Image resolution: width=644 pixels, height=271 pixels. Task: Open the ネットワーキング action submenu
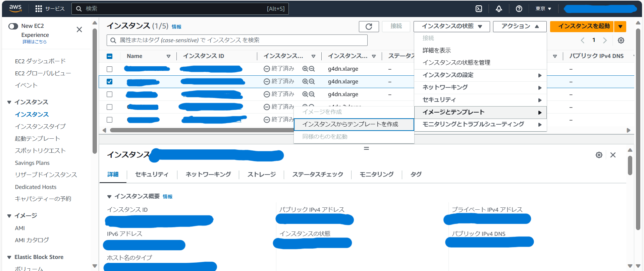click(480, 87)
